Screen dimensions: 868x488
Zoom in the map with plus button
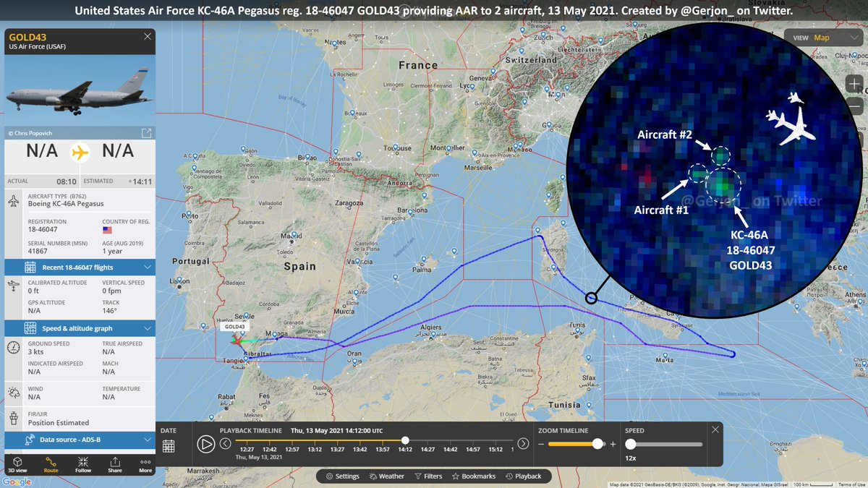856,83
